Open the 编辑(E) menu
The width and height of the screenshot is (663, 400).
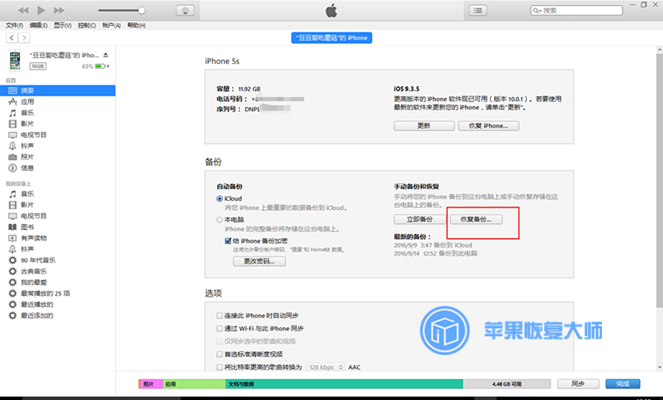[x=38, y=25]
